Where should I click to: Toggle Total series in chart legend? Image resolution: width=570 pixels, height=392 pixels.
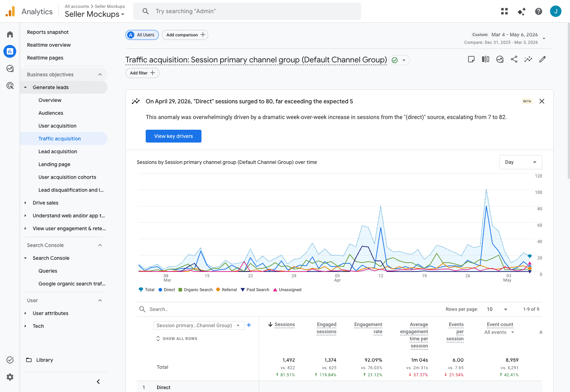click(146, 290)
